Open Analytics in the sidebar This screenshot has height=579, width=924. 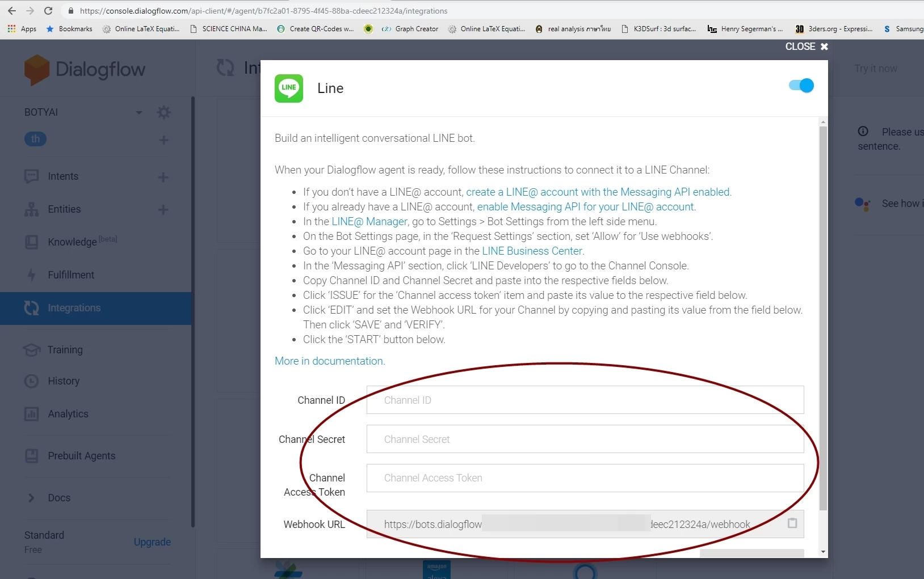tap(68, 414)
